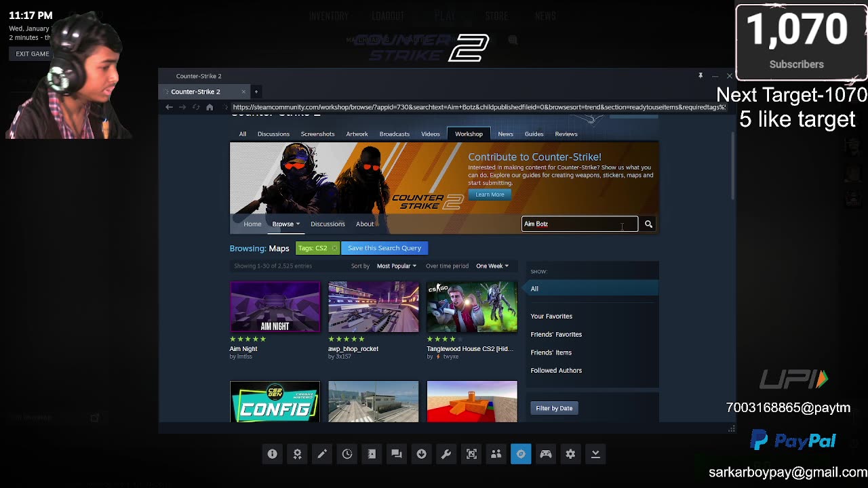The image size is (868, 488).
Task: Toggle the highlighted web browser compass icon
Action: tap(521, 454)
